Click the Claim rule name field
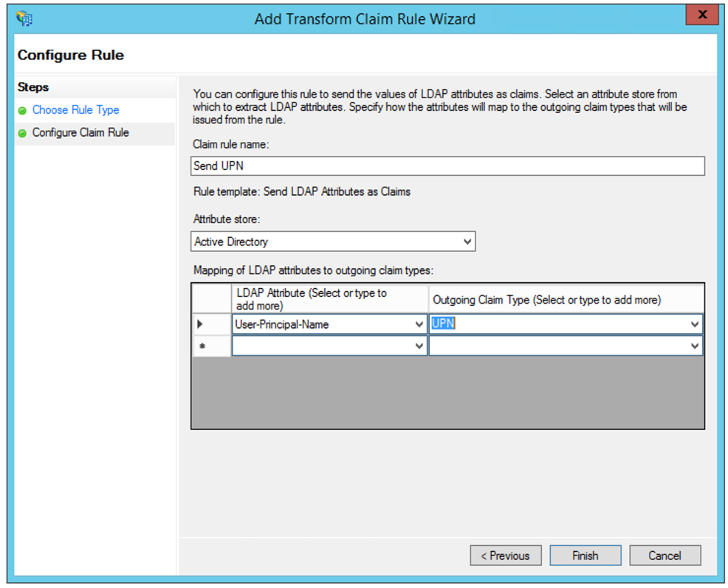This screenshot has height=588, width=728. click(447, 165)
